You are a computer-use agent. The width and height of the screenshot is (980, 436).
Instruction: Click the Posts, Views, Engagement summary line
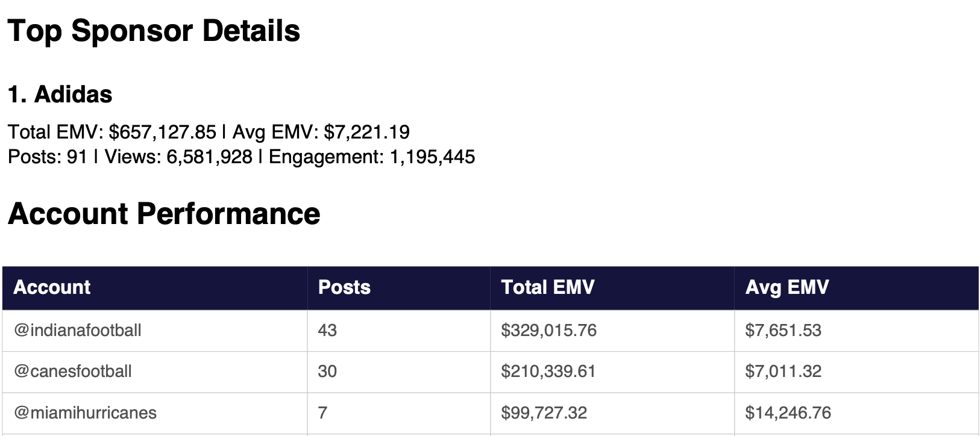pyautogui.click(x=241, y=157)
